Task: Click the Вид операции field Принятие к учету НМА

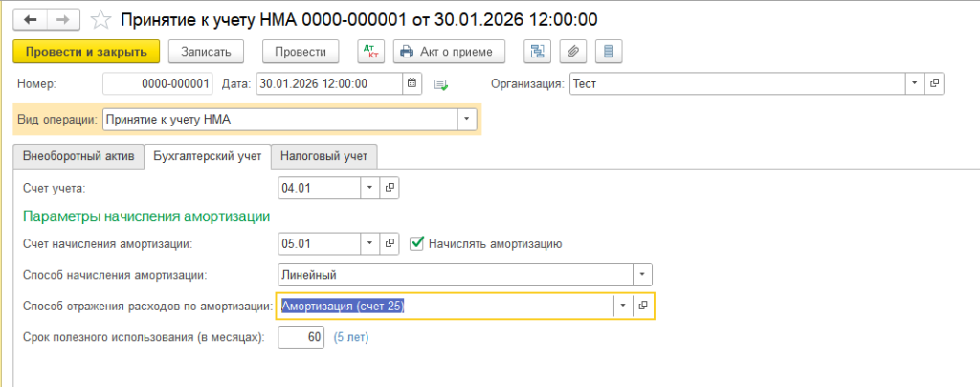Action: point(280,120)
